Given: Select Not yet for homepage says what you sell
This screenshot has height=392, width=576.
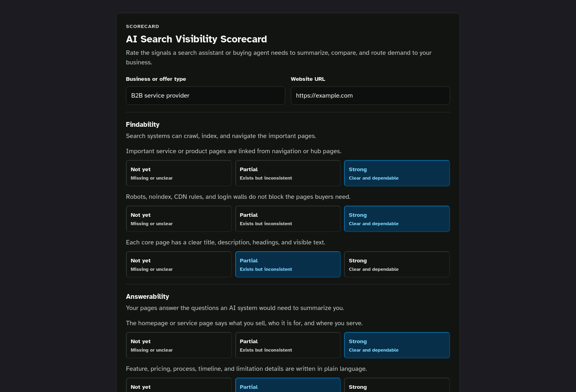Looking at the screenshot, I should tap(179, 345).
